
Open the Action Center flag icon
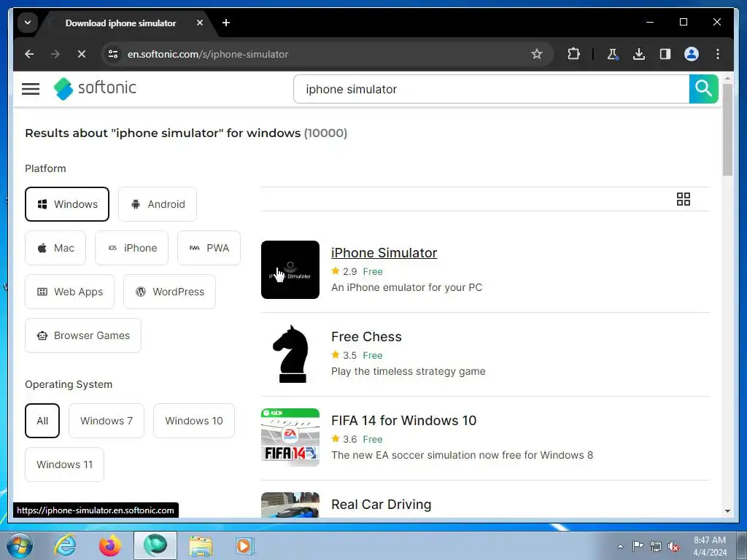638,546
